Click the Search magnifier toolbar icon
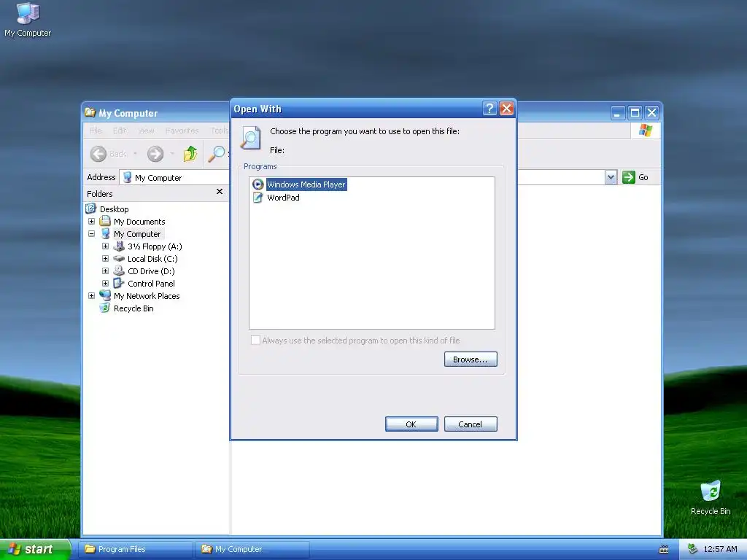 (x=217, y=153)
